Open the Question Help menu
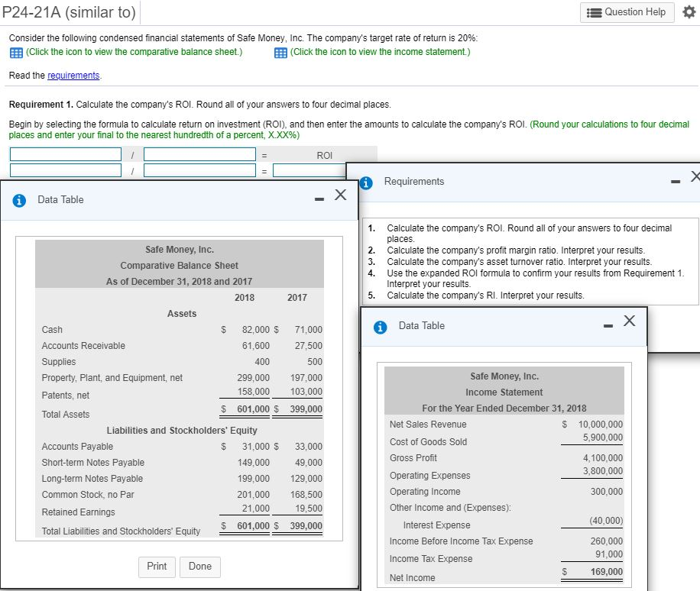The height and width of the screenshot is (591, 700). click(627, 12)
